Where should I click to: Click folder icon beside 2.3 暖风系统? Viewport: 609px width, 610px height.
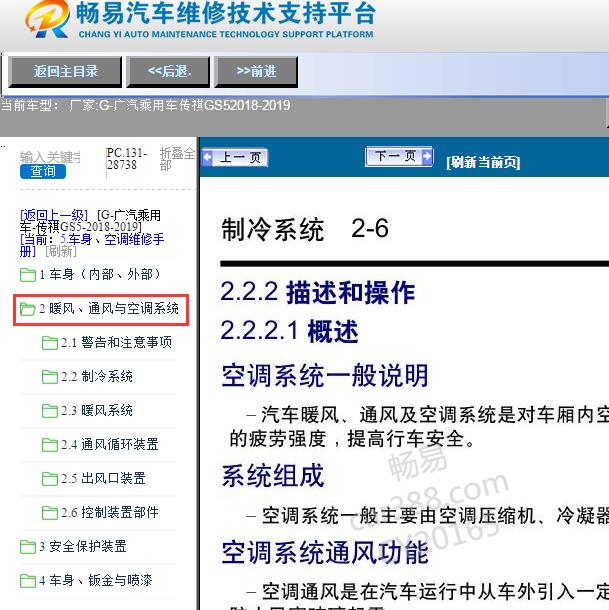pos(50,411)
